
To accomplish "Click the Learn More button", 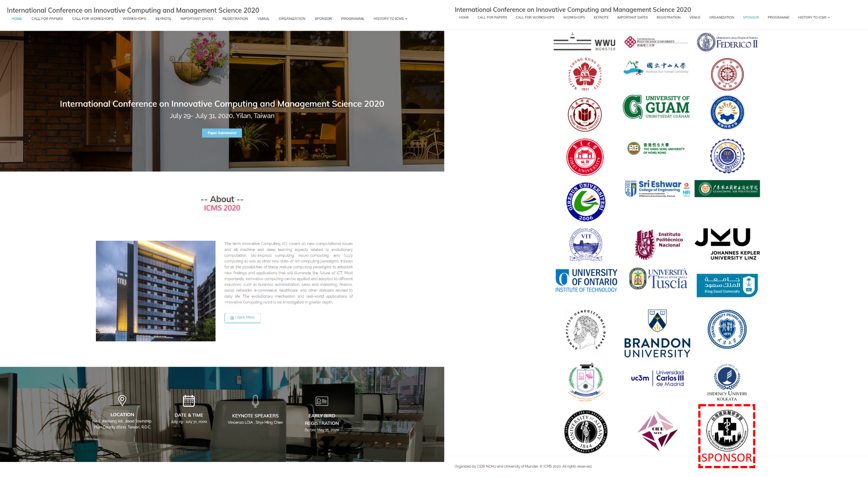I will pyautogui.click(x=243, y=318).
